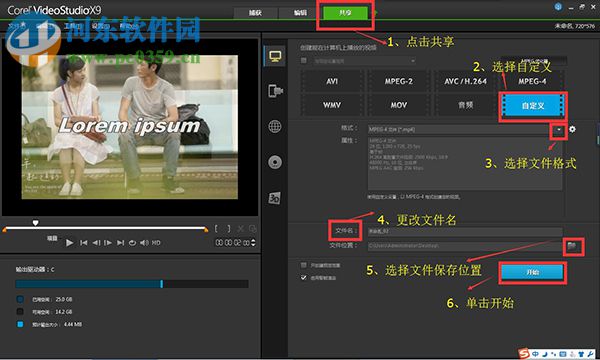Click the right orange trim marker
The height and width of the screenshot is (360, 600).
206,230
